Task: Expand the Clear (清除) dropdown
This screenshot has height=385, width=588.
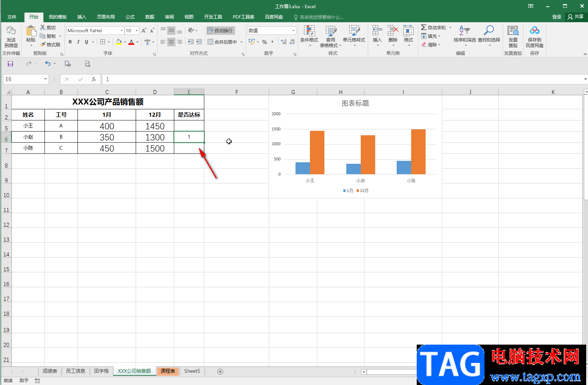Action: (439, 44)
